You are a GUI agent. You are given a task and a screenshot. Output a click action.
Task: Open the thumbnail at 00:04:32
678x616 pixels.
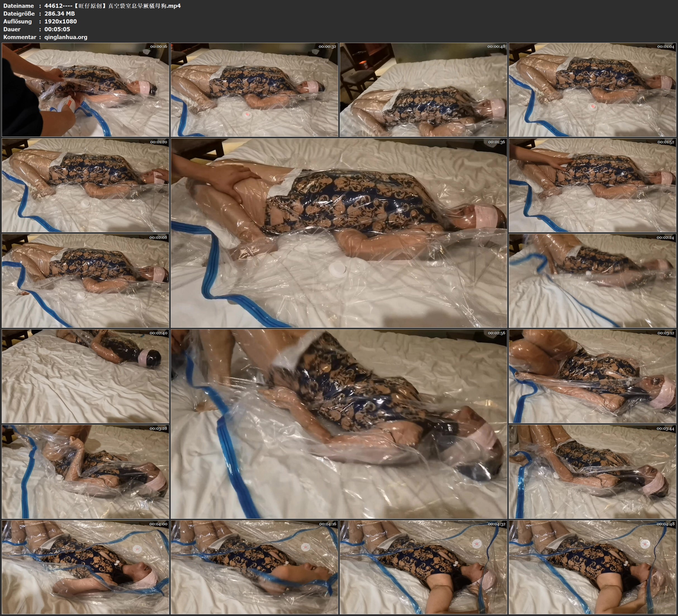click(424, 567)
